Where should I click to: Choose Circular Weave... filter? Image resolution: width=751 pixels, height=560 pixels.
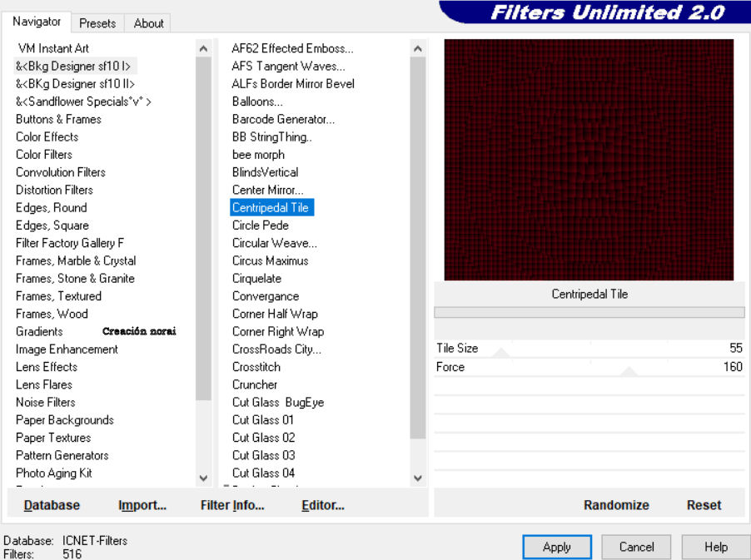pyautogui.click(x=275, y=243)
